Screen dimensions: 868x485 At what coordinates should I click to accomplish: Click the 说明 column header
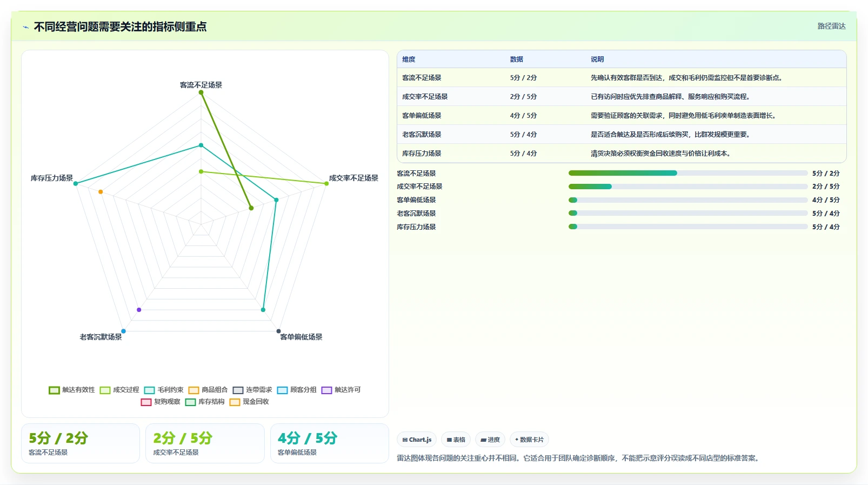[x=597, y=59]
